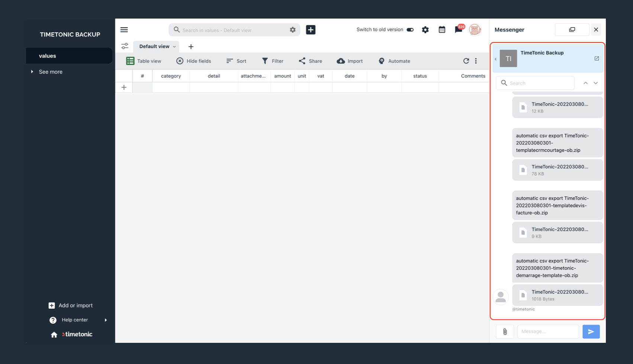This screenshot has width=633, height=364.
Task: Go back in Messenger conversation
Action: 495,59
